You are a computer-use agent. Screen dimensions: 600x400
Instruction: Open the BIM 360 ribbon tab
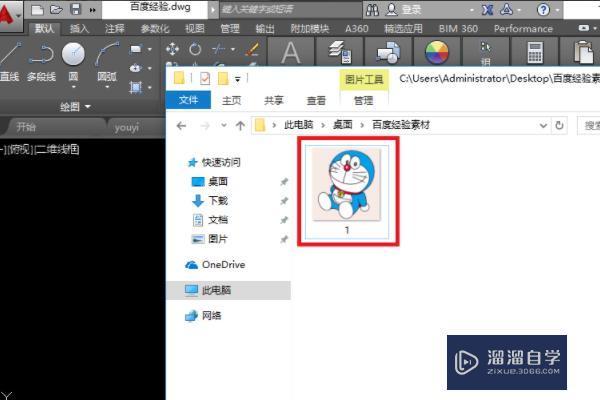(x=458, y=29)
